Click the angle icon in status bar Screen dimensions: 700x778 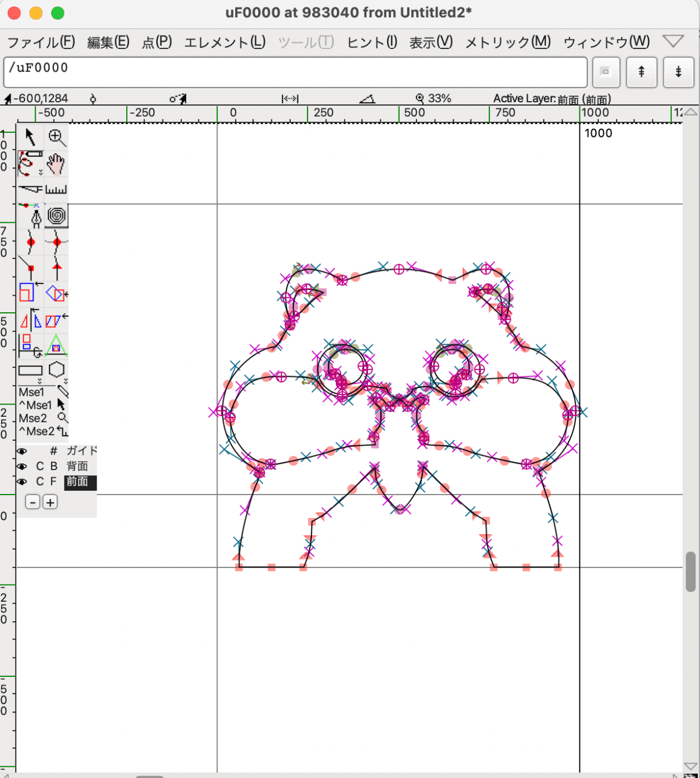(x=367, y=99)
